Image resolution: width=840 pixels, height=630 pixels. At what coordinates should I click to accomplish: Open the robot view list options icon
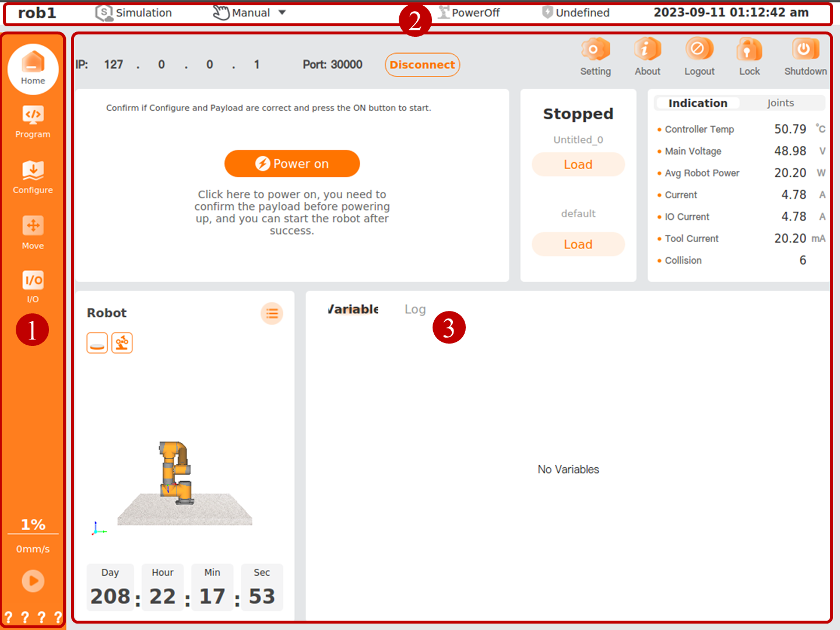coord(272,313)
